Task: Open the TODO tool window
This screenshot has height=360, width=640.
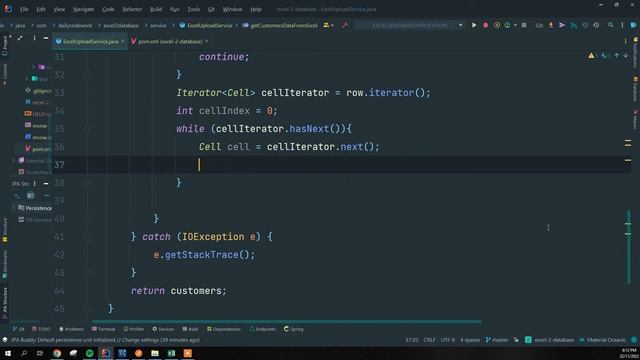Action: click(41, 329)
